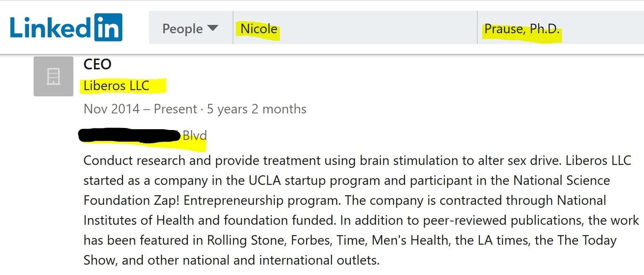The width and height of the screenshot is (644, 275).
Task: Click the blacked-out redacted address bar
Action: pyautogui.click(x=129, y=135)
